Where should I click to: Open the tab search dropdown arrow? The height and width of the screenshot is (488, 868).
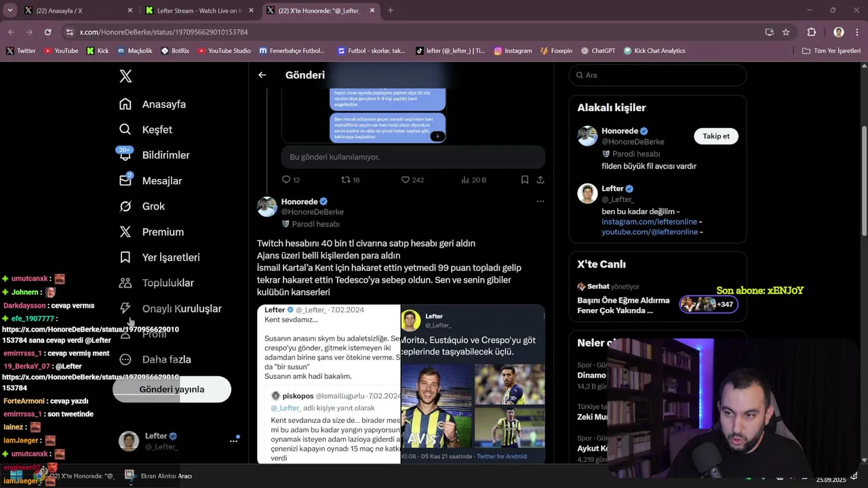pos(9,11)
